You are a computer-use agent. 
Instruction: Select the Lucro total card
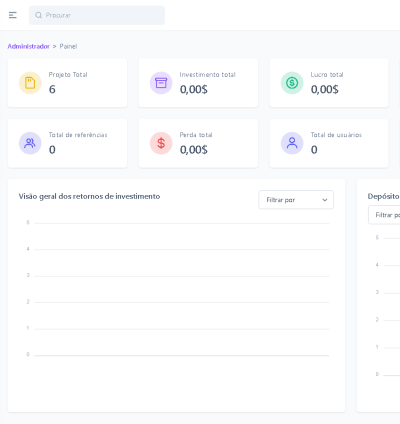tap(329, 83)
